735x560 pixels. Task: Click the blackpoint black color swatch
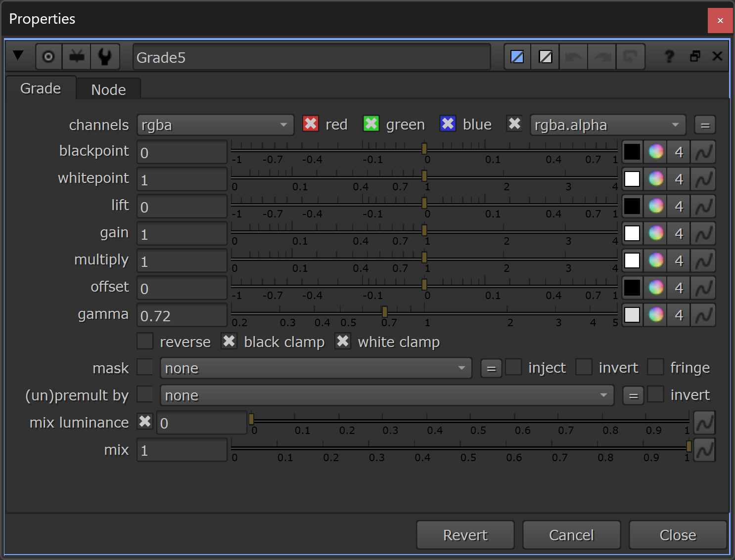[632, 152]
